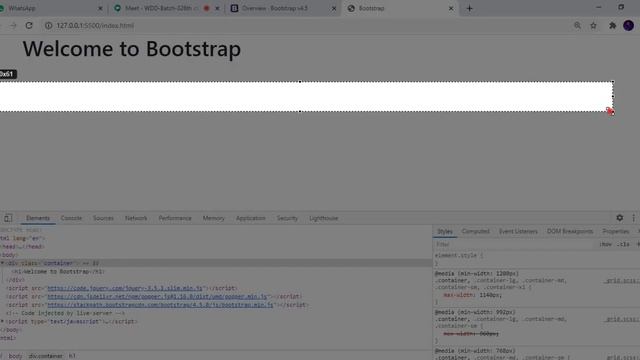This screenshot has height=360, width=640.
Task: Open the Console panel tab
Action: click(x=71, y=218)
